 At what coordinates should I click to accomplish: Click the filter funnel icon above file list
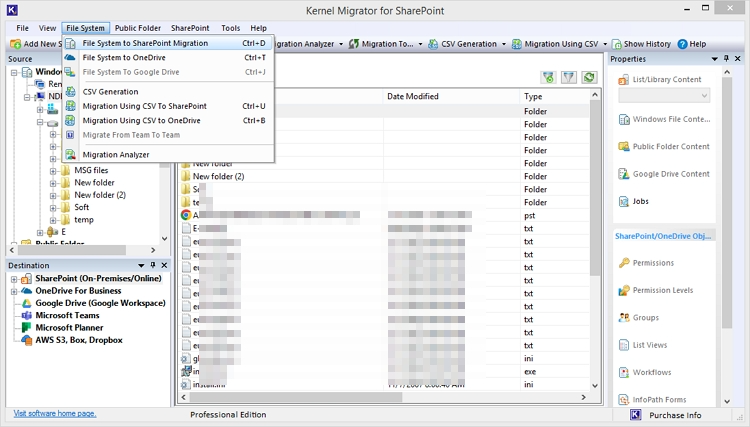569,77
